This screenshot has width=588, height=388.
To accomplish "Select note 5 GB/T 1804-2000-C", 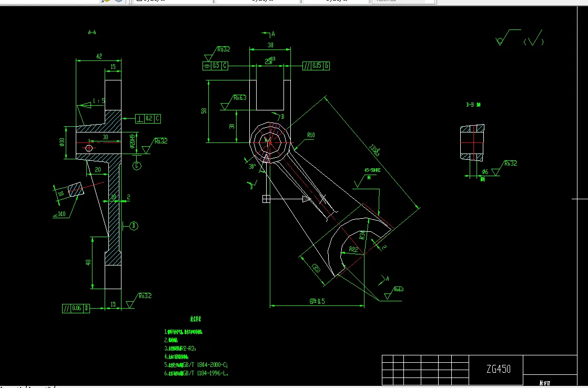I will coord(196,365).
